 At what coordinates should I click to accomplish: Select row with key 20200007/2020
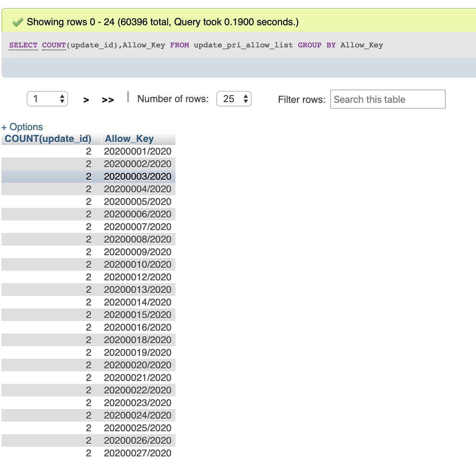[x=88, y=227]
